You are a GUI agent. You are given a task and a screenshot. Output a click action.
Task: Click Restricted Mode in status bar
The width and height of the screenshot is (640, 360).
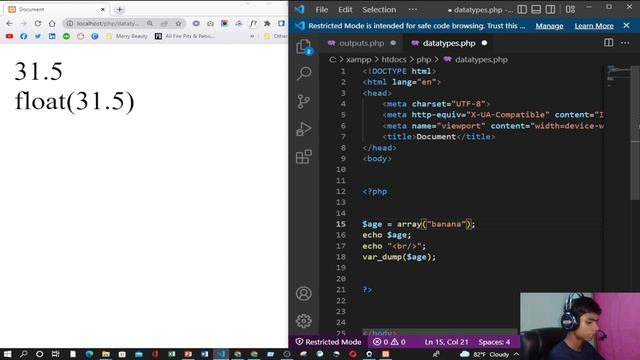[329, 342]
